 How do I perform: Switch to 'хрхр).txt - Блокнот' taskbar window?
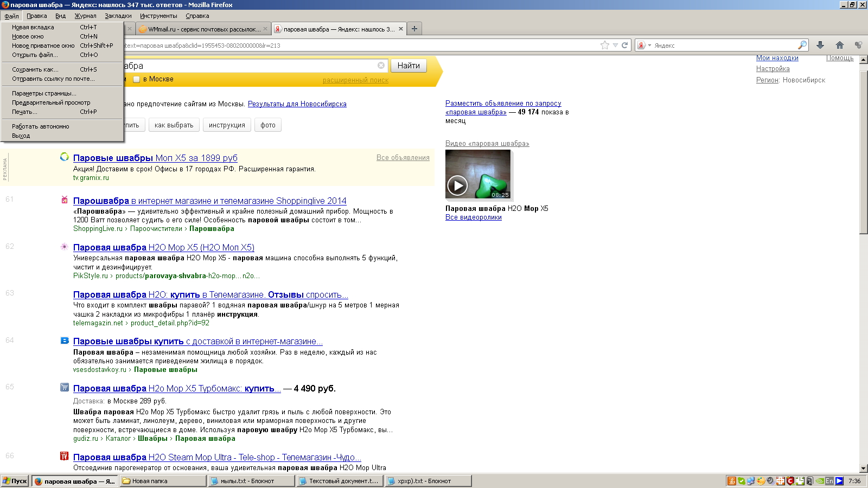coord(428,481)
